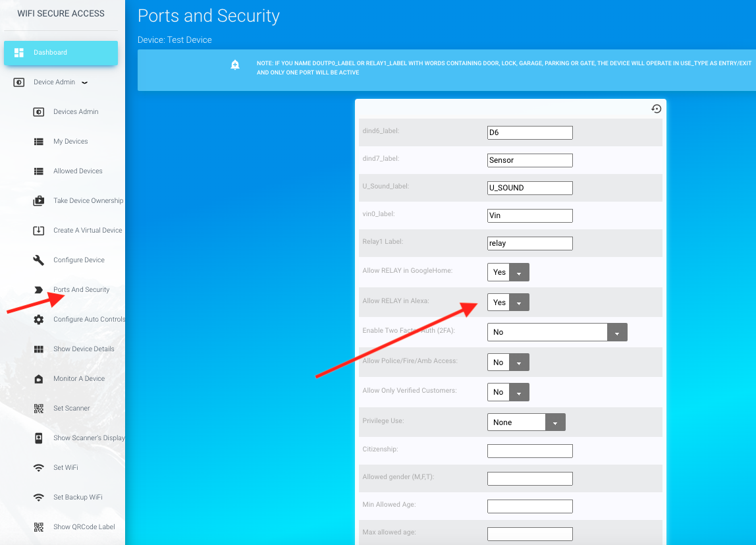Open Configure Auto Controls link
This screenshot has width=756, height=545.
pyautogui.click(x=89, y=319)
